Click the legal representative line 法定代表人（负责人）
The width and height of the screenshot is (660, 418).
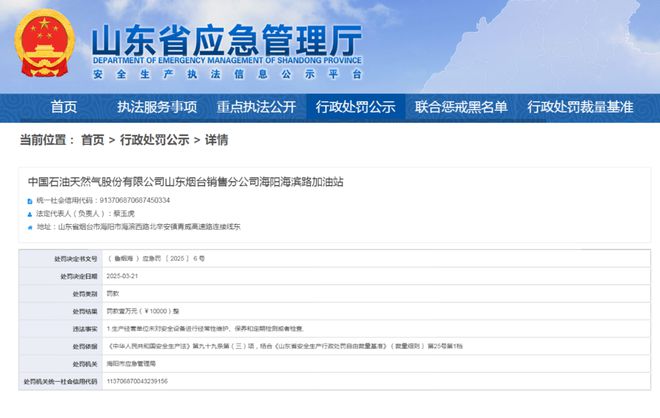pyautogui.click(x=85, y=214)
